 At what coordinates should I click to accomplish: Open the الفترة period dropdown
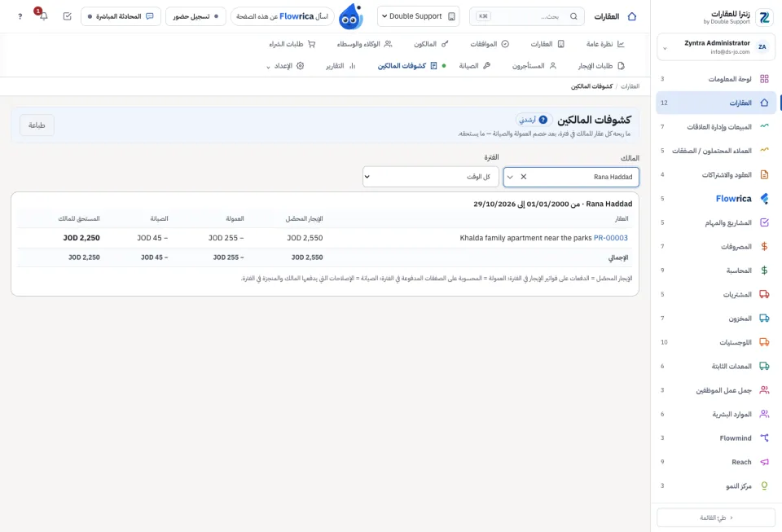pos(430,177)
